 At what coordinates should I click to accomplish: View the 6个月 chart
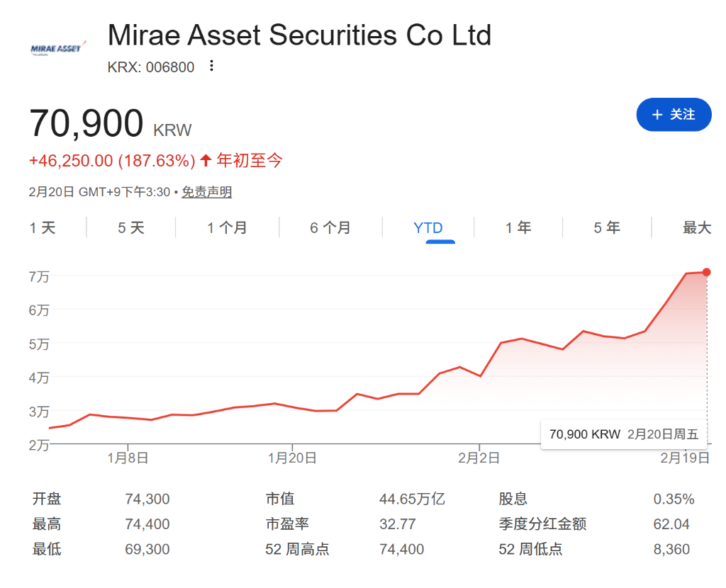click(x=330, y=227)
